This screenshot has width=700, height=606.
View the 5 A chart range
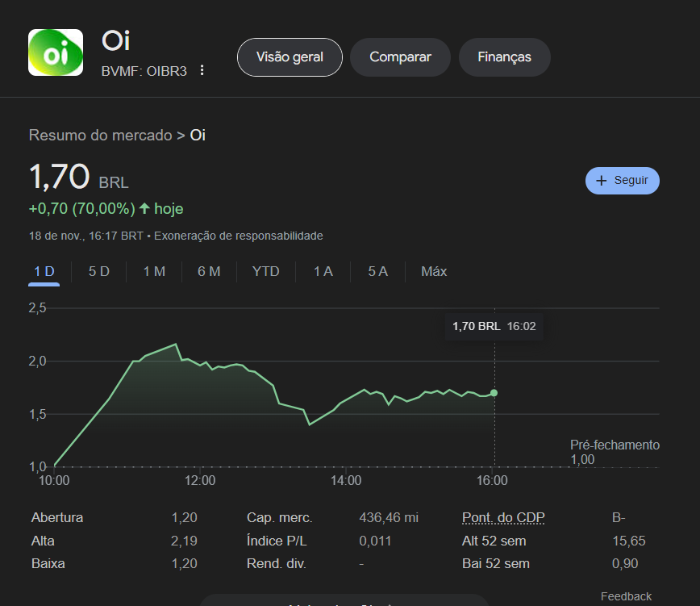click(x=378, y=271)
